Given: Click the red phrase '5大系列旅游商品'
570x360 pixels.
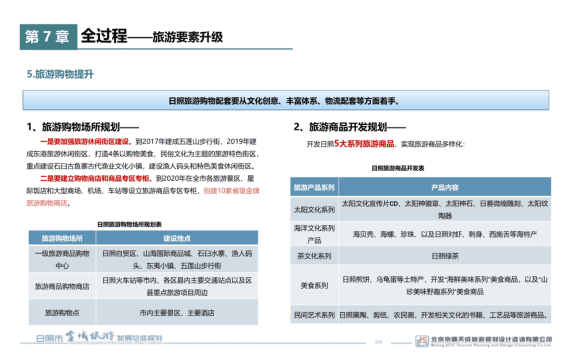Looking at the screenshot, I should pyautogui.click(x=364, y=144).
